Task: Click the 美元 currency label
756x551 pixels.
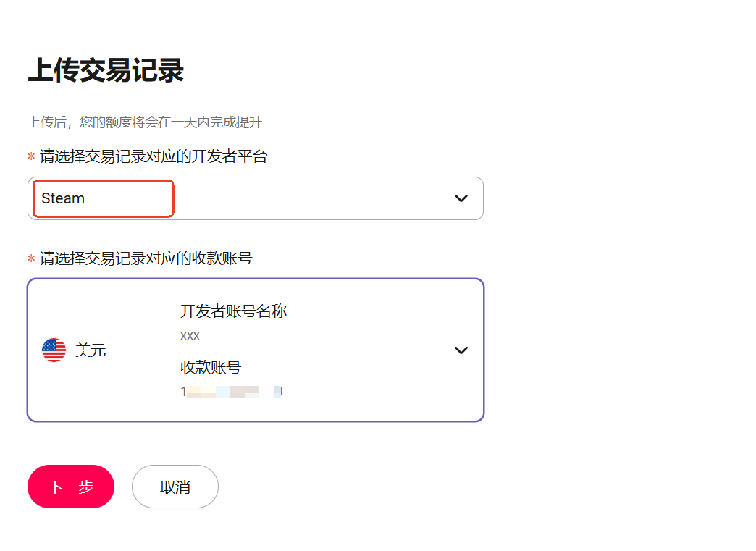Action: click(x=91, y=351)
